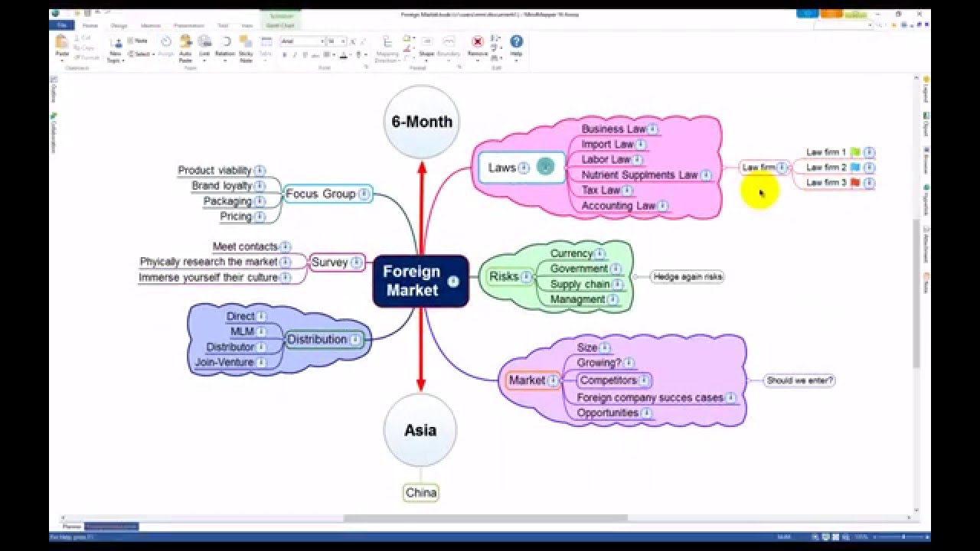980x551 pixels.
Task: Toggle bold formatting in Font group
Action: (x=285, y=55)
